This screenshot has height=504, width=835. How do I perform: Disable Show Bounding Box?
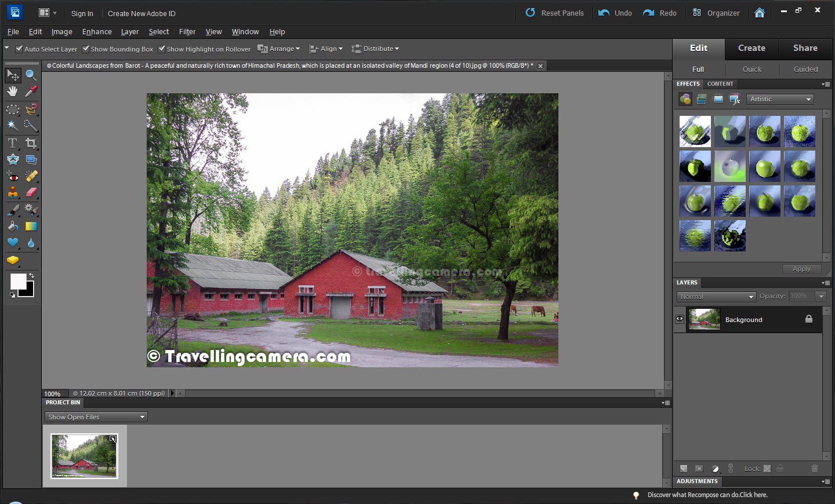click(x=85, y=49)
